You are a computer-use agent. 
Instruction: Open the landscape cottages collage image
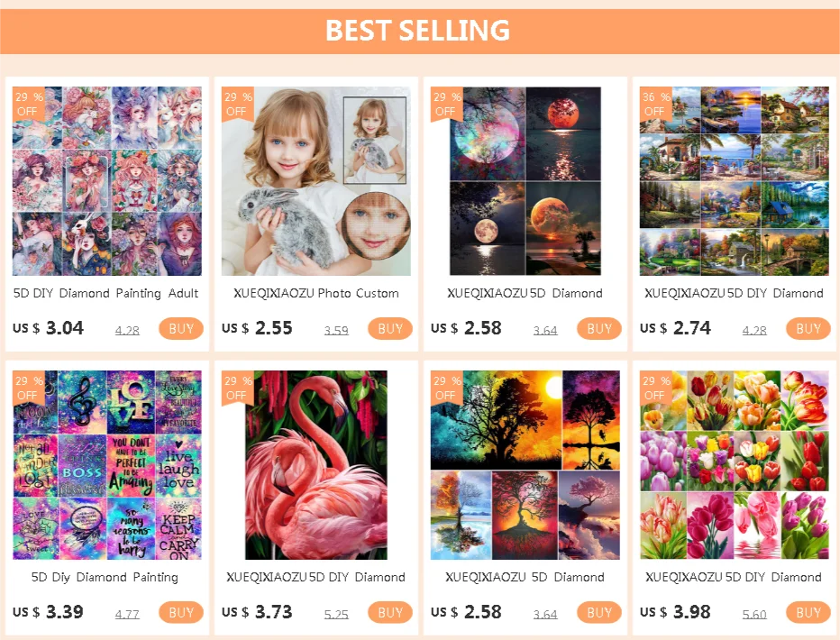click(x=734, y=181)
